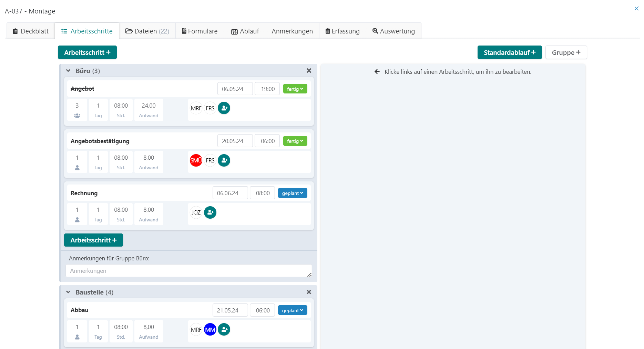This screenshot has height=349, width=644.
Task: Switch to the Dateien tab
Action: pyautogui.click(x=147, y=31)
